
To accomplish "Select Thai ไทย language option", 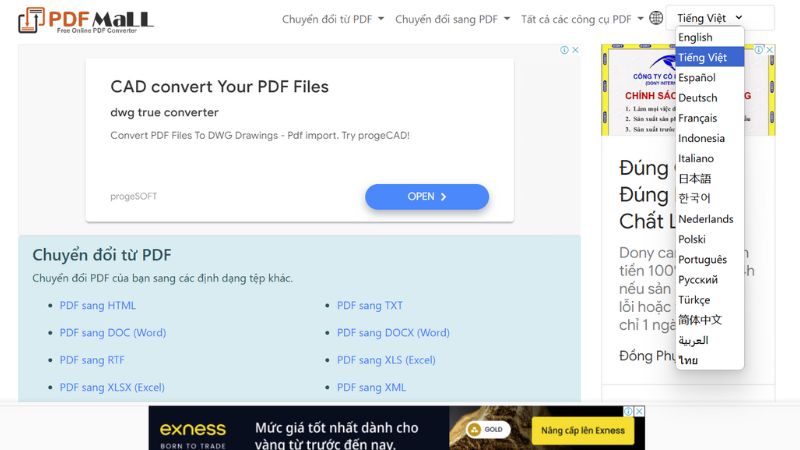I will pos(710,360).
